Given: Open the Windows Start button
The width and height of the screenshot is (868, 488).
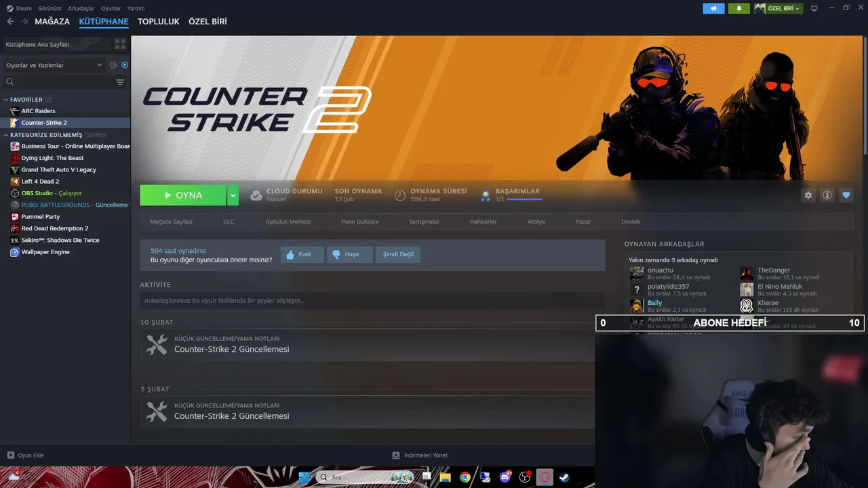Looking at the screenshot, I should (304, 477).
